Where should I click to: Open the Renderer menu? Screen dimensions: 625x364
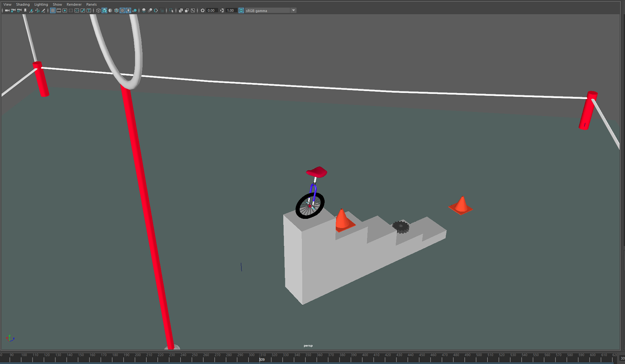click(74, 4)
